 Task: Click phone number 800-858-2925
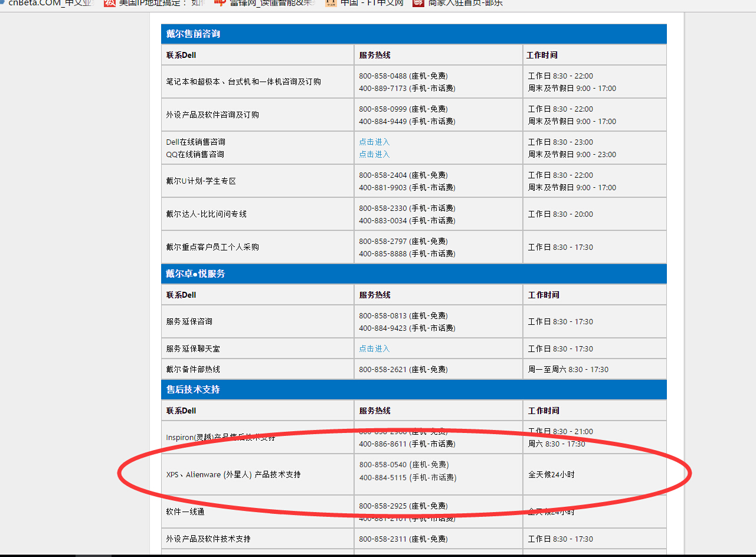click(x=383, y=506)
